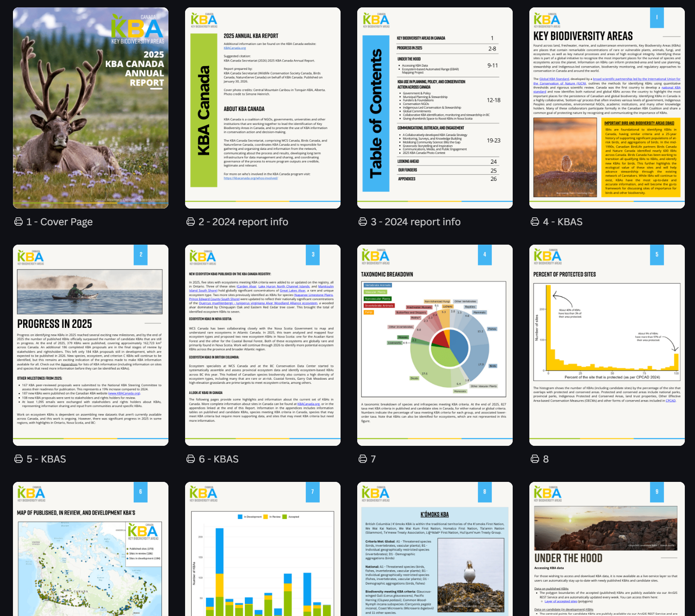
Task: Open the caribou cover page thumbnail
Action: pyautogui.click(x=91, y=108)
